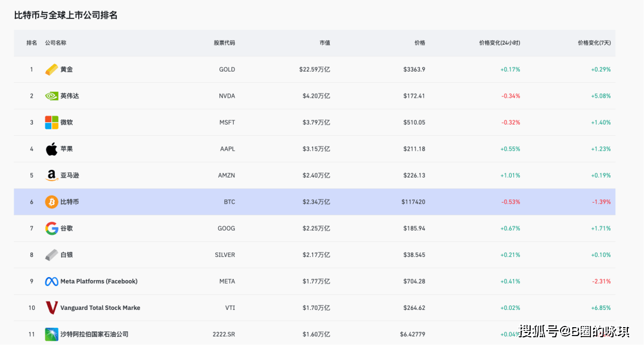Select the META ticker cell
Viewport: 644px width, 345px height.
click(x=227, y=281)
